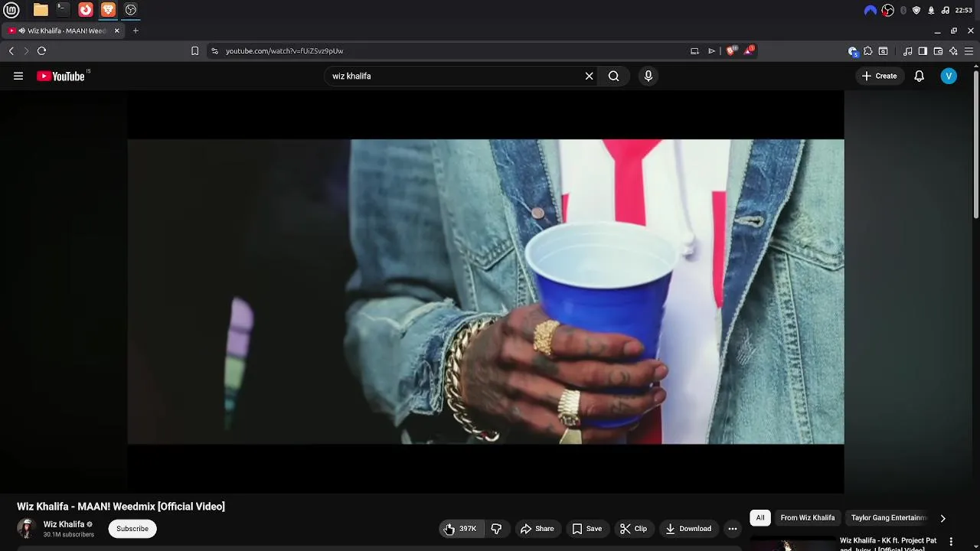
Task: Show more filter chips with right arrow
Action: [942, 518]
